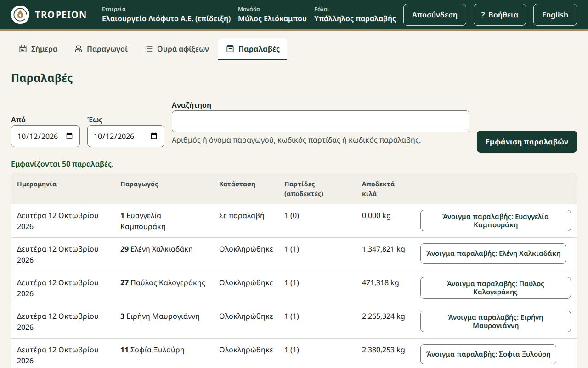This screenshot has height=368, width=588.
Task: Switch language using English button
Action: 555,15
